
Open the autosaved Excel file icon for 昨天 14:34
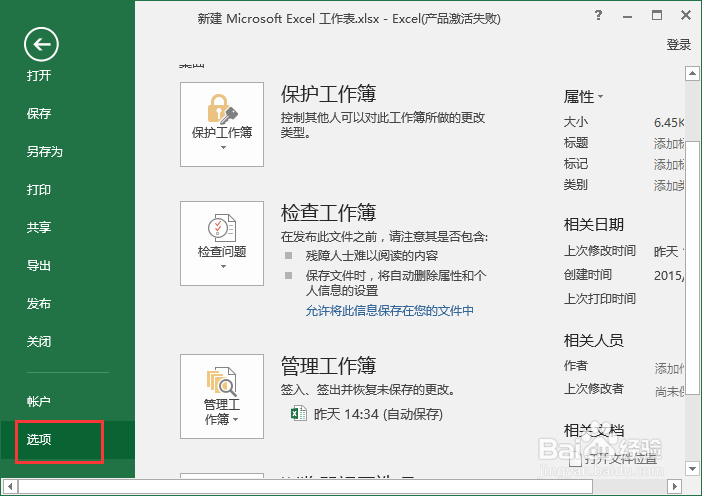point(299,413)
